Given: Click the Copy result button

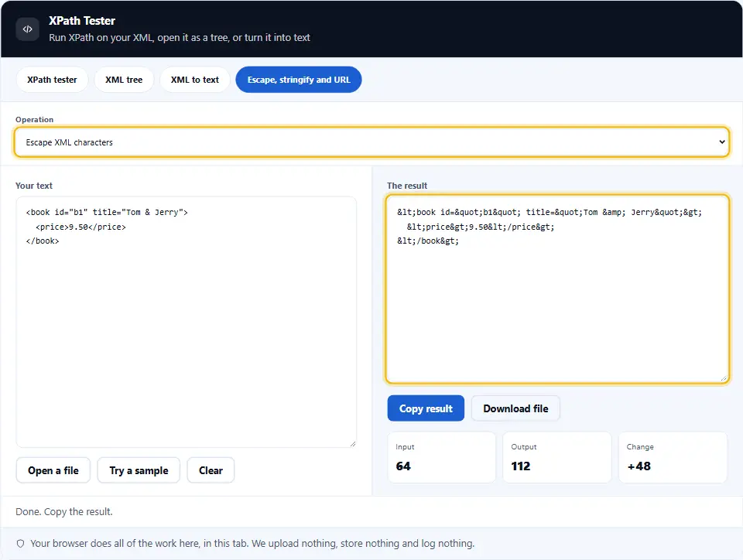Looking at the screenshot, I should pyautogui.click(x=426, y=408).
